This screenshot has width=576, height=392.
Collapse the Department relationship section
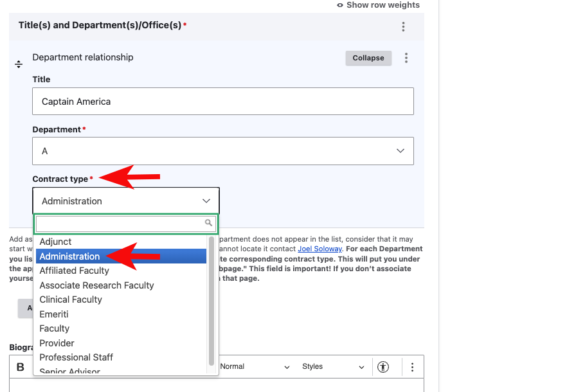pos(368,58)
